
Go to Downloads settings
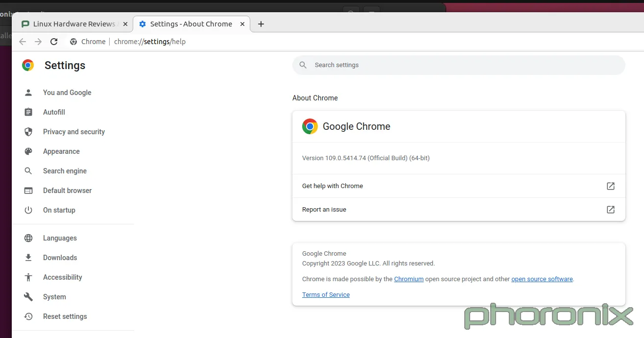[60, 258]
